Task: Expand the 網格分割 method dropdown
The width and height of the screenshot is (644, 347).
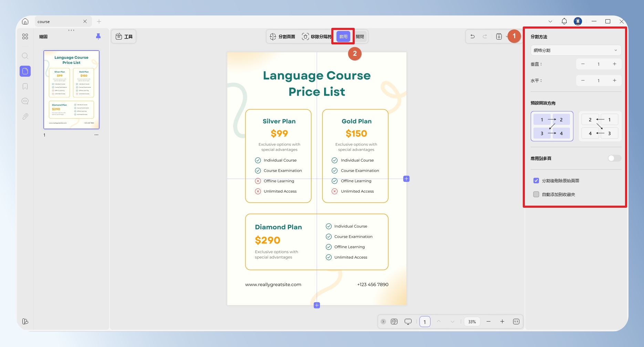Action: point(576,50)
